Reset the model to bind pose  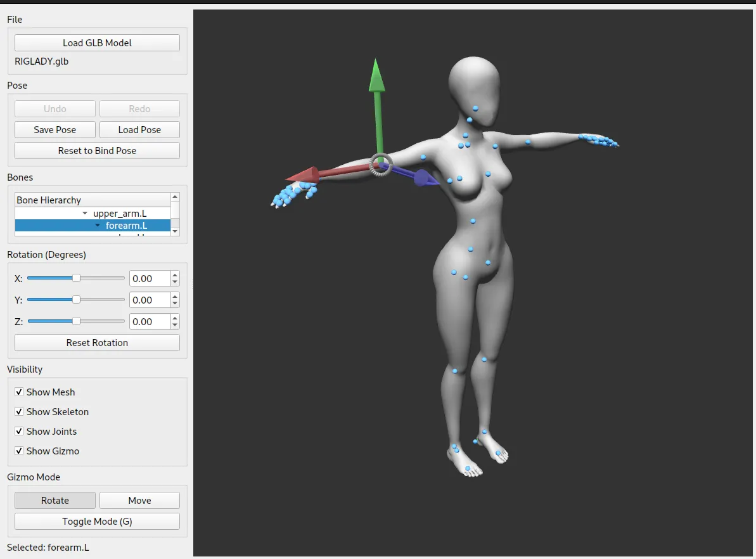[x=96, y=150]
